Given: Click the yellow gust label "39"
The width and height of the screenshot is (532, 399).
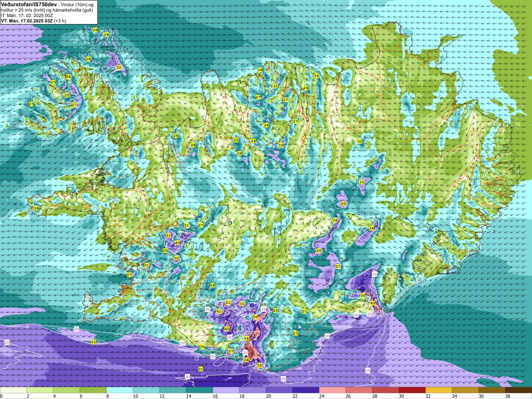Looking at the screenshot, I should [x=256, y=317].
